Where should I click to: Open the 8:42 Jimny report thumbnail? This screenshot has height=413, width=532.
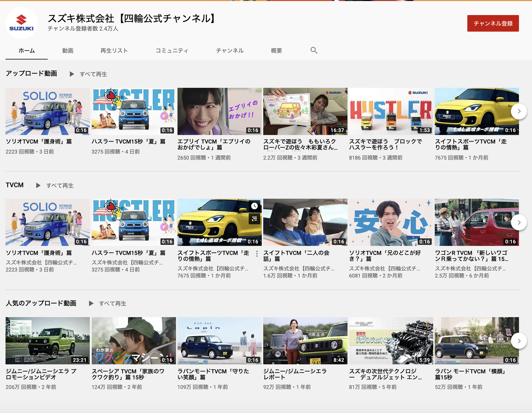click(305, 341)
